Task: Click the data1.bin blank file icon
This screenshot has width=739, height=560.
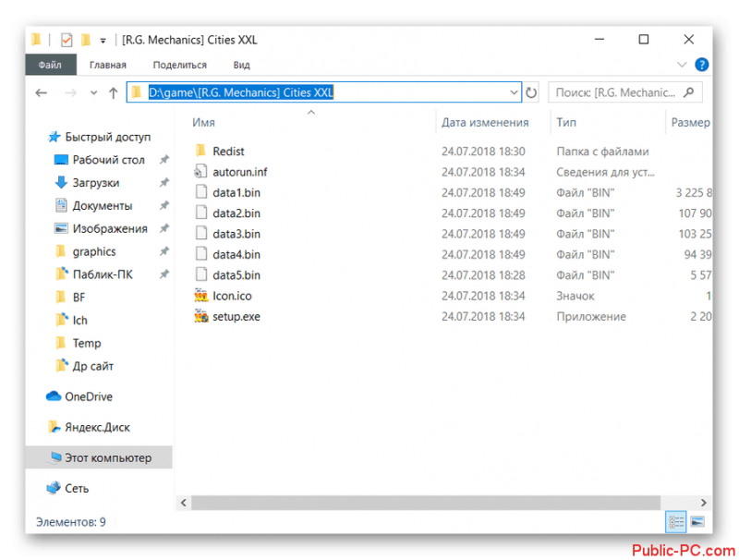Action: tap(201, 192)
